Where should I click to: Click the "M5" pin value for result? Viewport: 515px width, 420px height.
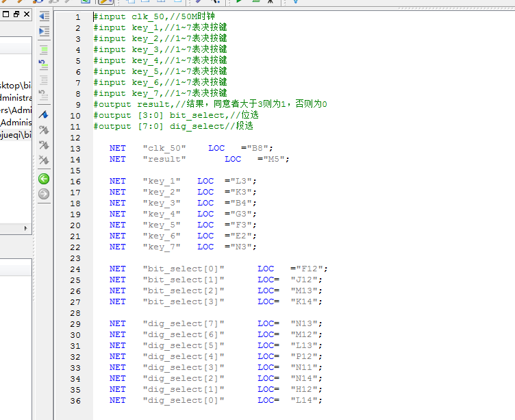[274, 159]
